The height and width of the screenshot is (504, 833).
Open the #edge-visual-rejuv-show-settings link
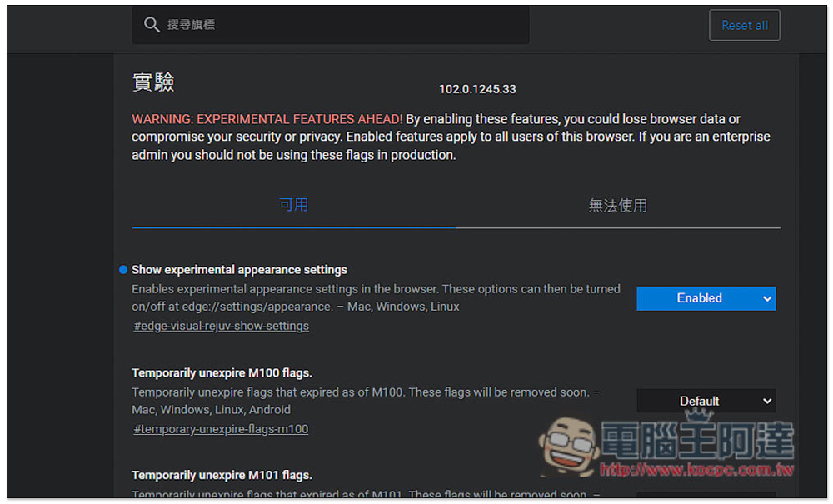pos(221,326)
